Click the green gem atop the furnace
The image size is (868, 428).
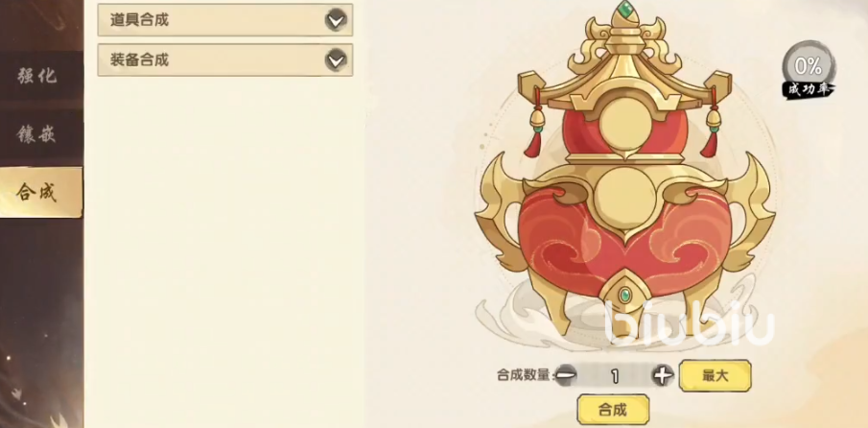[x=625, y=10]
